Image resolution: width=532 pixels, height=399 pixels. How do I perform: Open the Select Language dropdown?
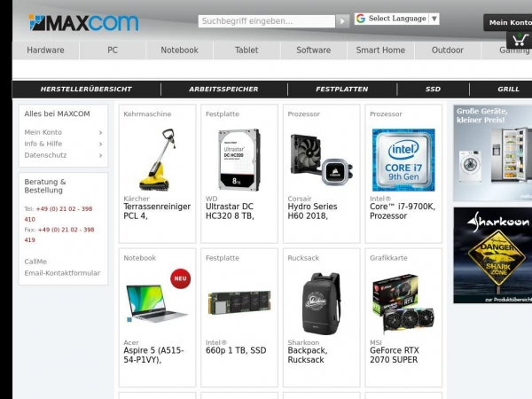tap(396, 19)
